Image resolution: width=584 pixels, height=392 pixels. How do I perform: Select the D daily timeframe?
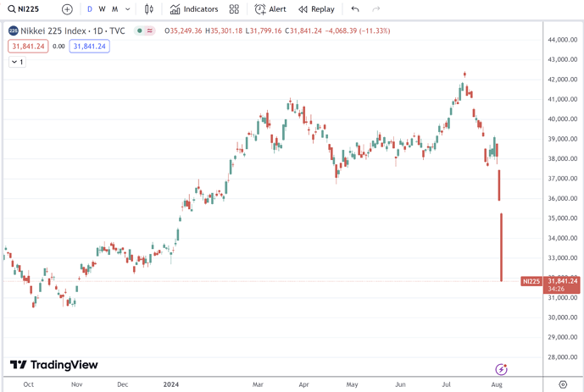pos(89,9)
